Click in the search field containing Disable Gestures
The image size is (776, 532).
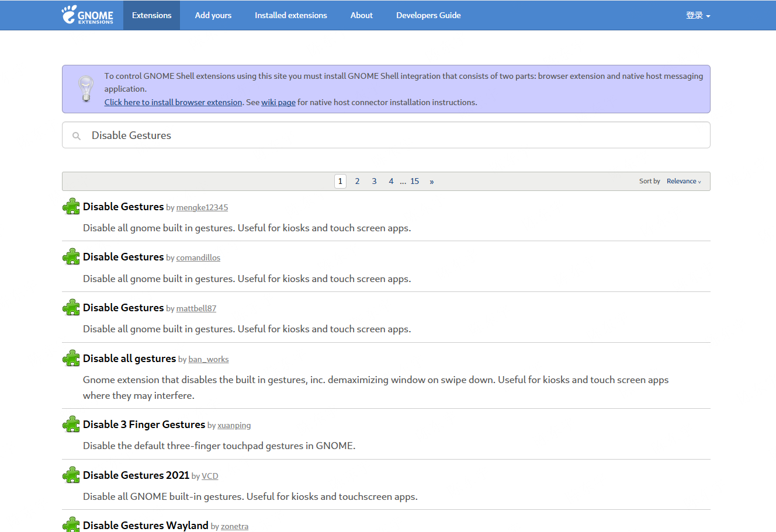pos(386,135)
